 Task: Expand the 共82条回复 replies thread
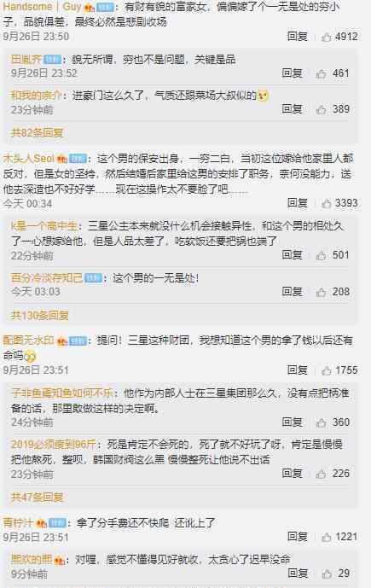[38, 133]
